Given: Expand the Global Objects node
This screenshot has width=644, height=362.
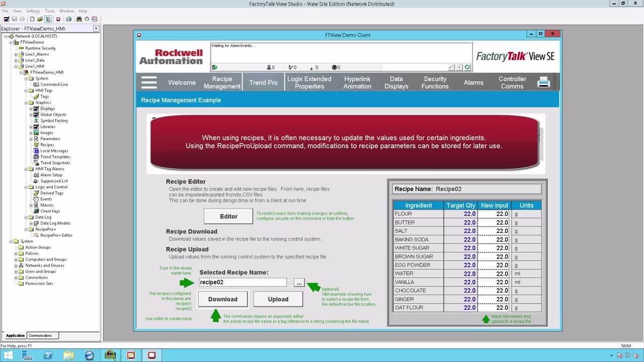Looking at the screenshot, I should point(31,115).
